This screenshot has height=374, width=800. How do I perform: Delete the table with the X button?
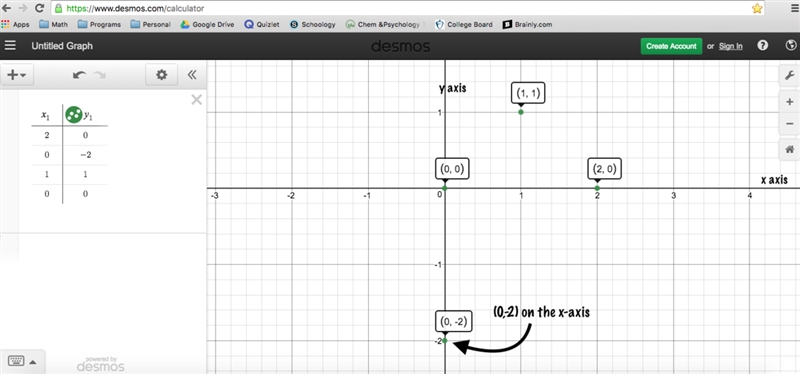[196, 99]
